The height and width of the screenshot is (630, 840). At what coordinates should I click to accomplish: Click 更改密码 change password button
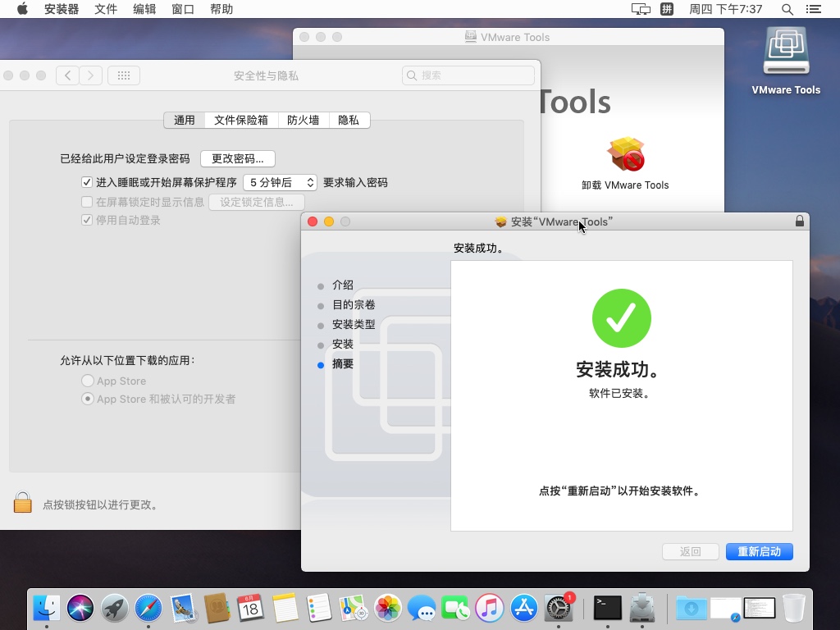coord(238,158)
